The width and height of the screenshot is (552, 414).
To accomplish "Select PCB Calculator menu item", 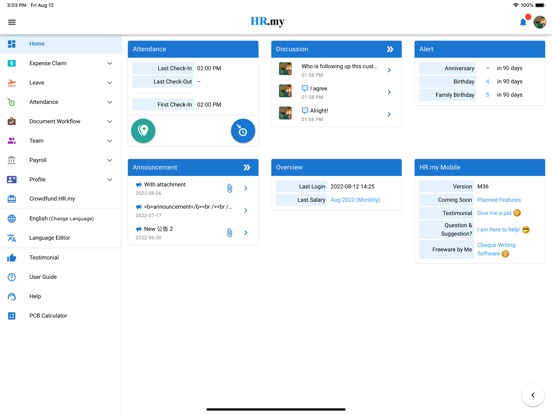I will pyautogui.click(x=61, y=316).
